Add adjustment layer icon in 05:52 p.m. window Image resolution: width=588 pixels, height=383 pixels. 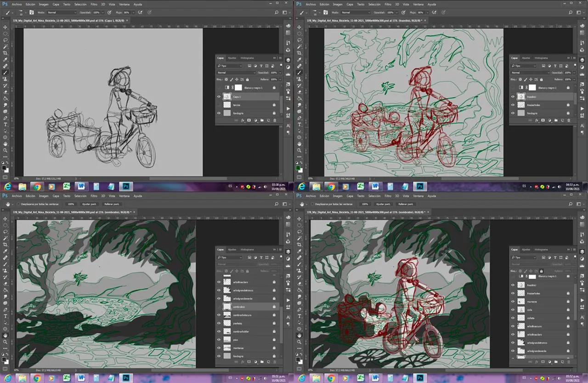(549, 362)
